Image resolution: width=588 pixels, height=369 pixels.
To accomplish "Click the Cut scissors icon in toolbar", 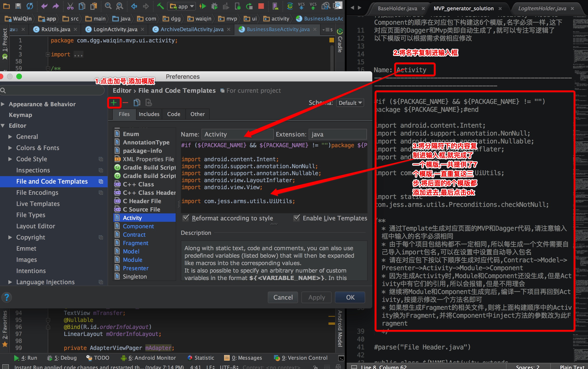I will (70, 6).
